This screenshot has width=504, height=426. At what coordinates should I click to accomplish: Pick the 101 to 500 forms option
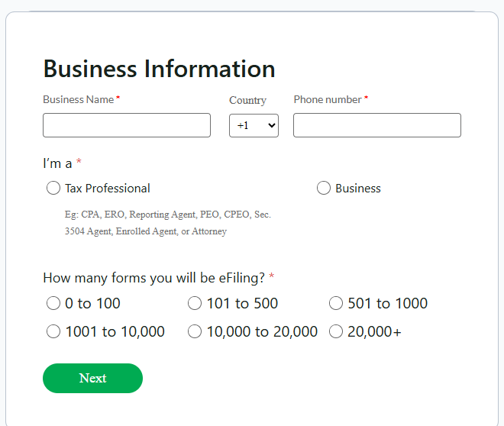[195, 303]
